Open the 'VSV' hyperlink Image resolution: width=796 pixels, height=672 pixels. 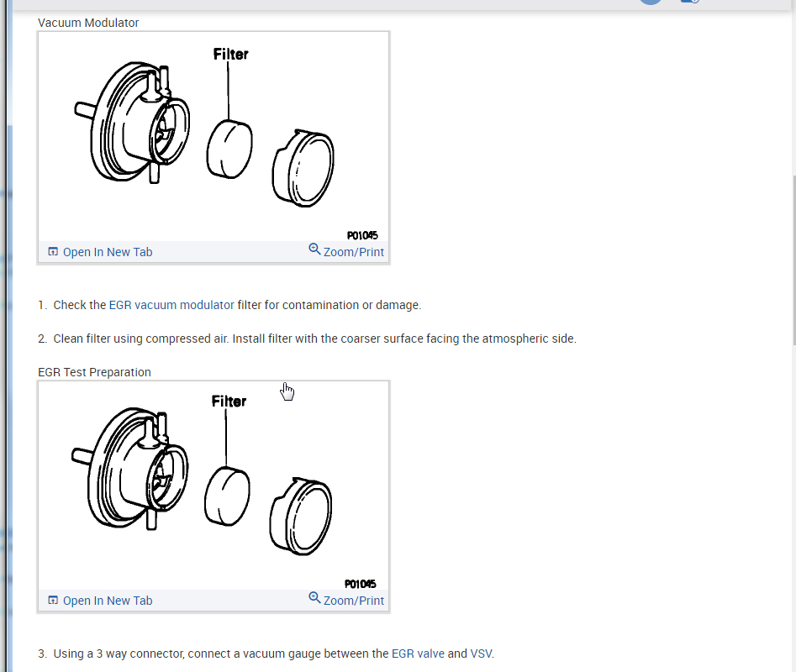(481, 654)
